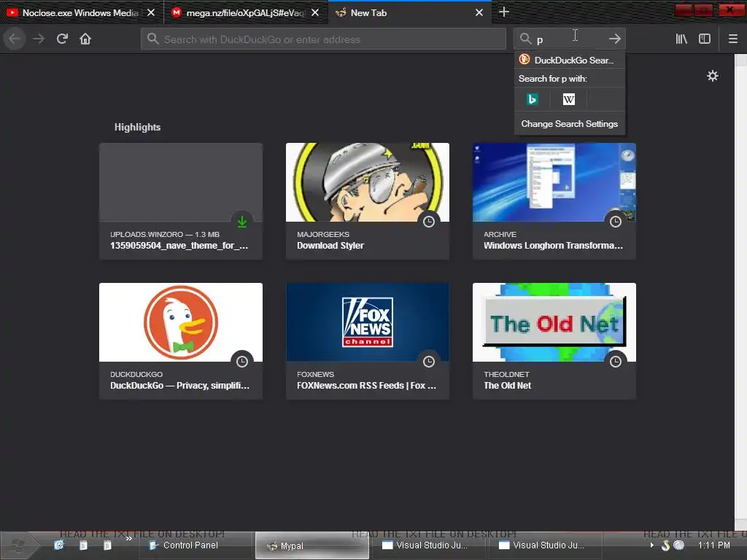Open the nave_theme download highlight card
This screenshot has width=747, height=560.
coord(181,201)
